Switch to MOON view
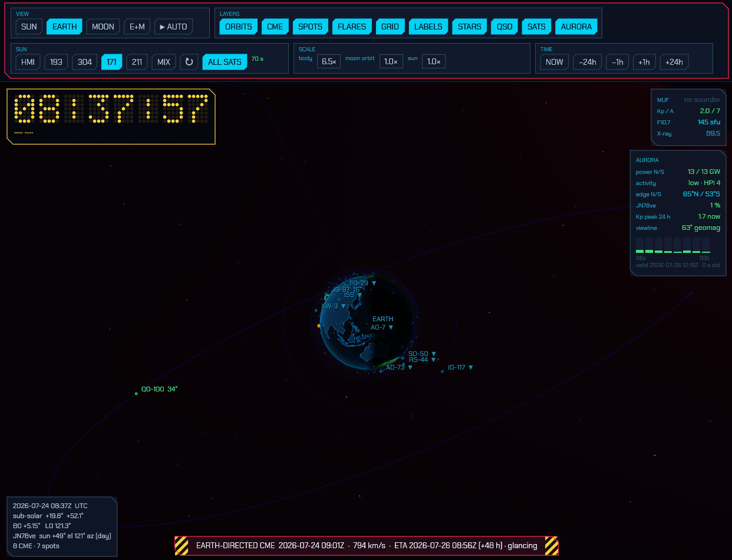The height and width of the screenshot is (560, 732). (103, 27)
